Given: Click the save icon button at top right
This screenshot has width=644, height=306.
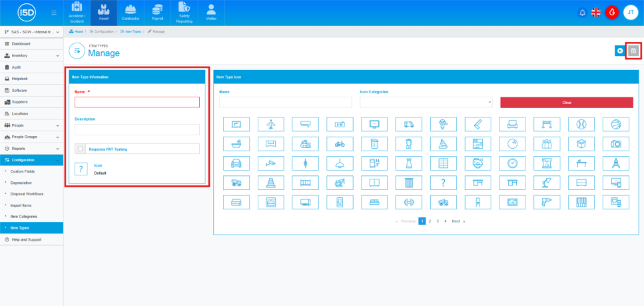Looking at the screenshot, I should point(633,51).
